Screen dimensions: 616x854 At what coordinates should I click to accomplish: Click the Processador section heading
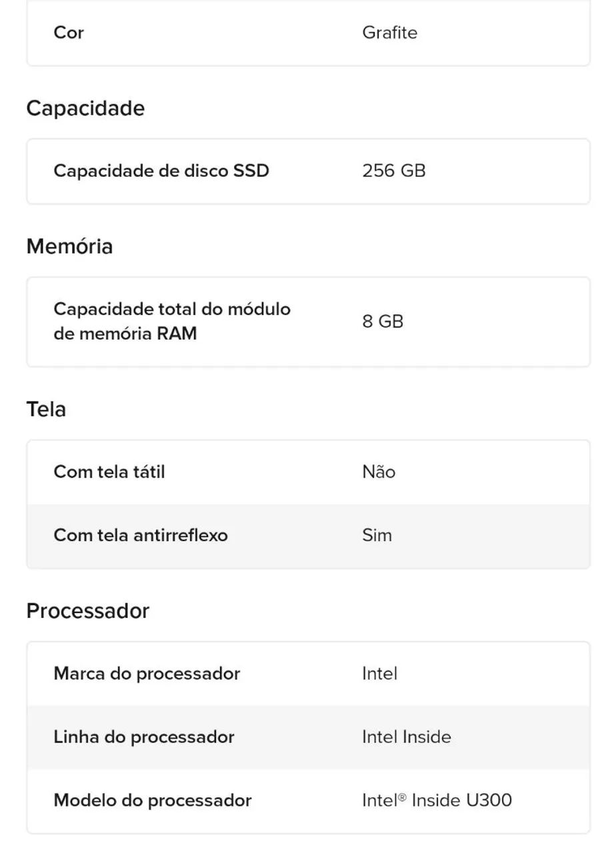pyautogui.click(x=88, y=611)
